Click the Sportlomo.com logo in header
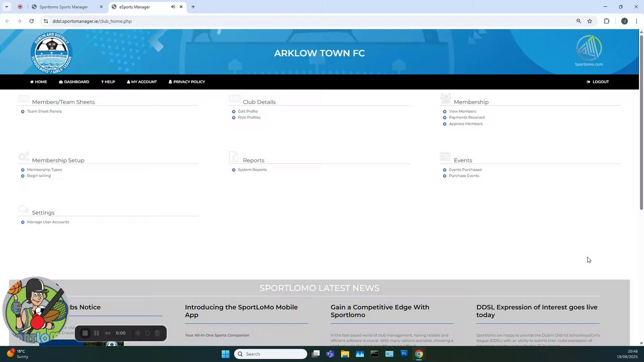644x362 pixels. point(589,51)
